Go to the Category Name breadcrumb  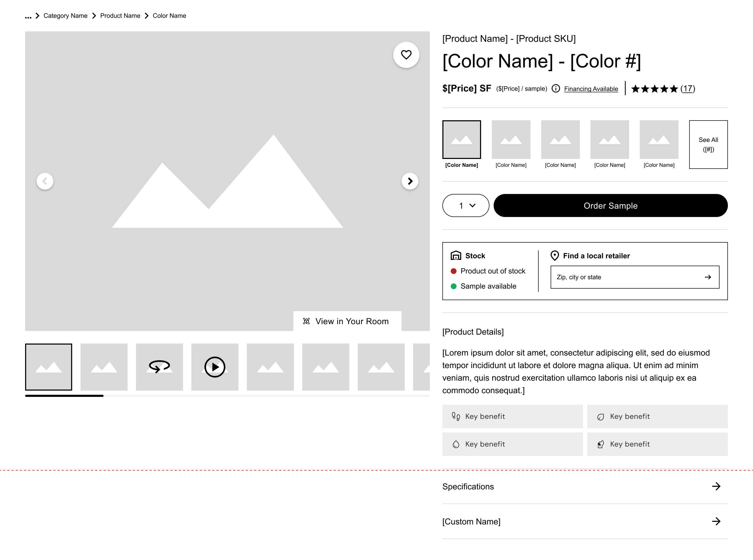[x=65, y=16]
